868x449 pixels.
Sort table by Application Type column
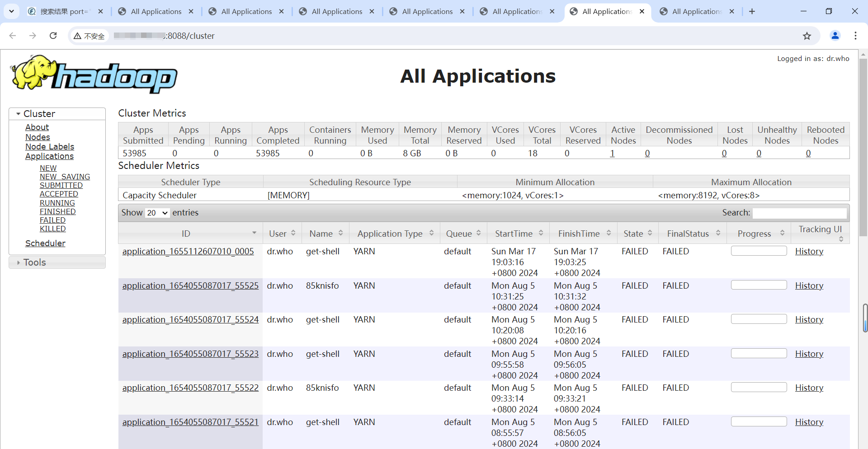(x=395, y=234)
